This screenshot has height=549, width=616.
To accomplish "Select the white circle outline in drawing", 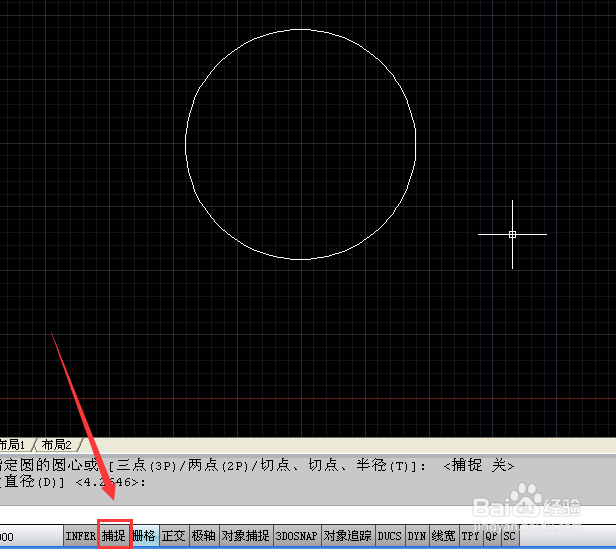I will coord(301,29).
